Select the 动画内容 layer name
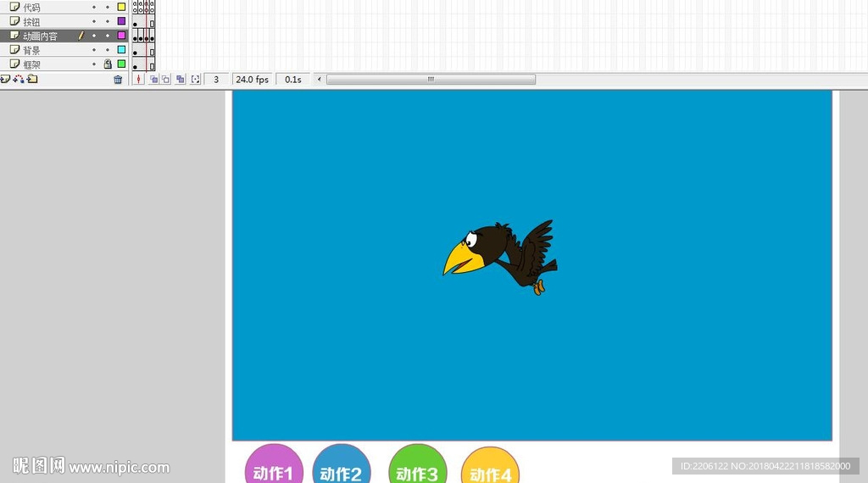 pos(41,36)
